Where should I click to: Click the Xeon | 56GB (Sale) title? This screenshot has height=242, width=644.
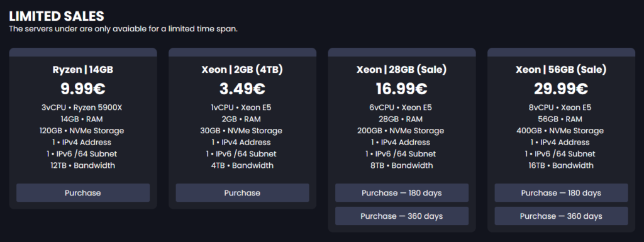[x=561, y=70]
